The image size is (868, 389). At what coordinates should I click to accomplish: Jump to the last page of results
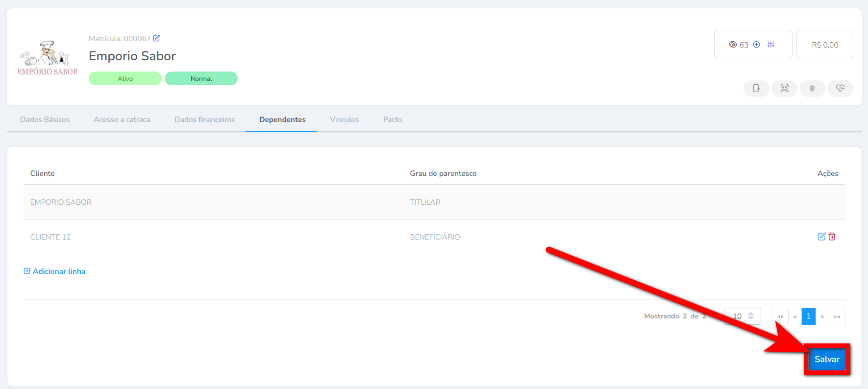837,316
